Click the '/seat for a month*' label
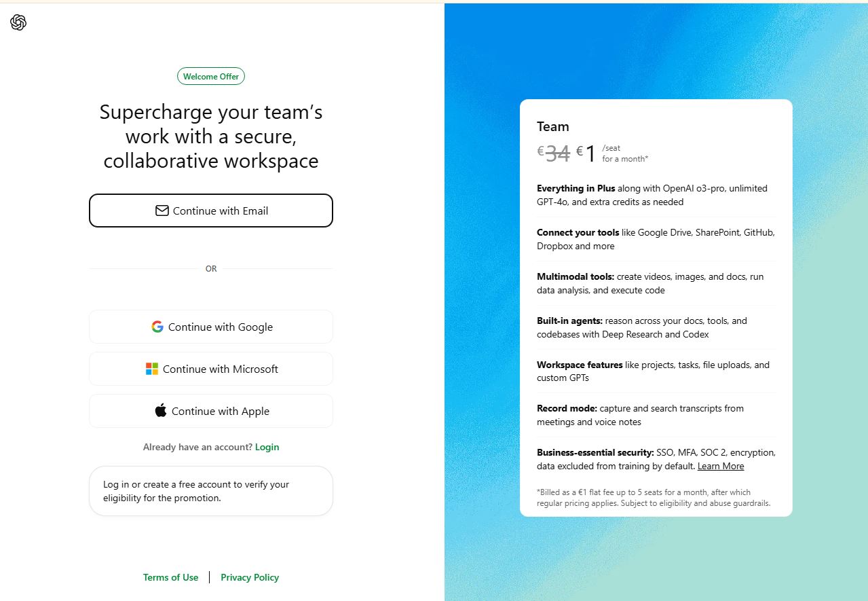This screenshot has width=868, height=601. pyautogui.click(x=625, y=153)
